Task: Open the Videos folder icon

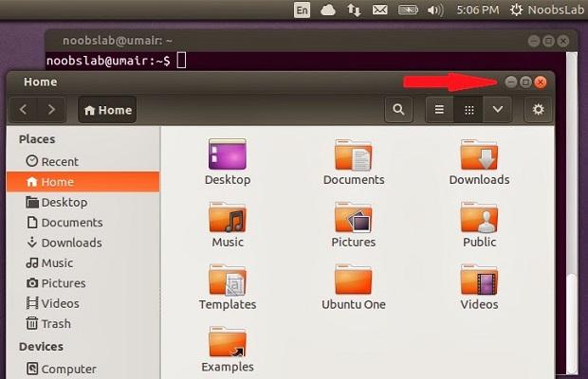Action: click(x=479, y=280)
